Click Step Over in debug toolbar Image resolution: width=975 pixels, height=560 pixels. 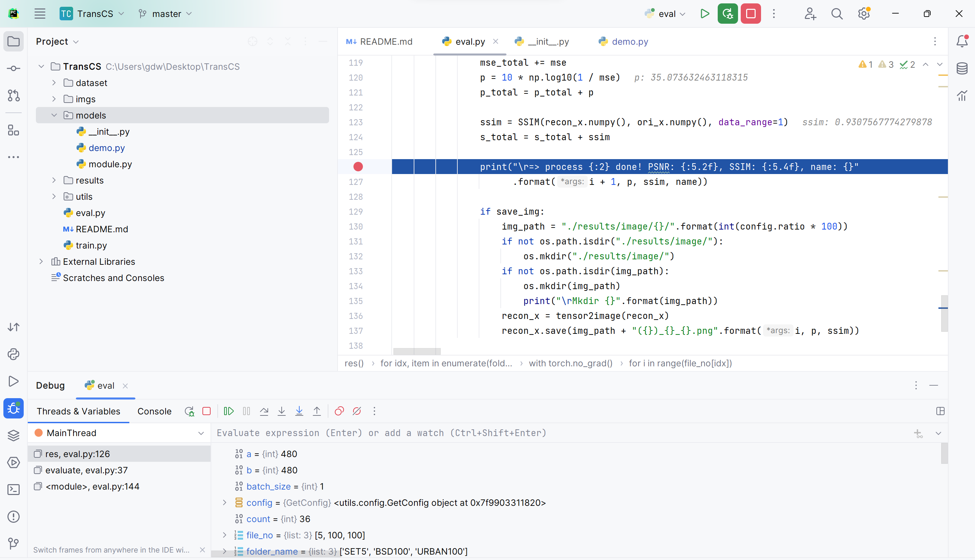264,411
